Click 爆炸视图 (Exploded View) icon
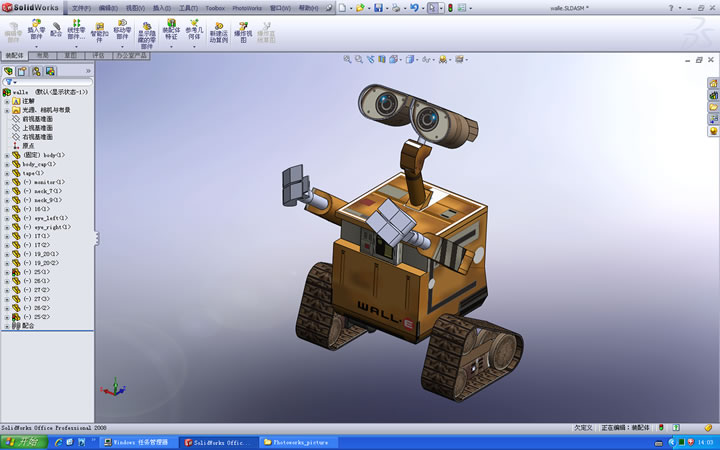Image resolution: width=720 pixels, height=450 pixels. [243, 26]
